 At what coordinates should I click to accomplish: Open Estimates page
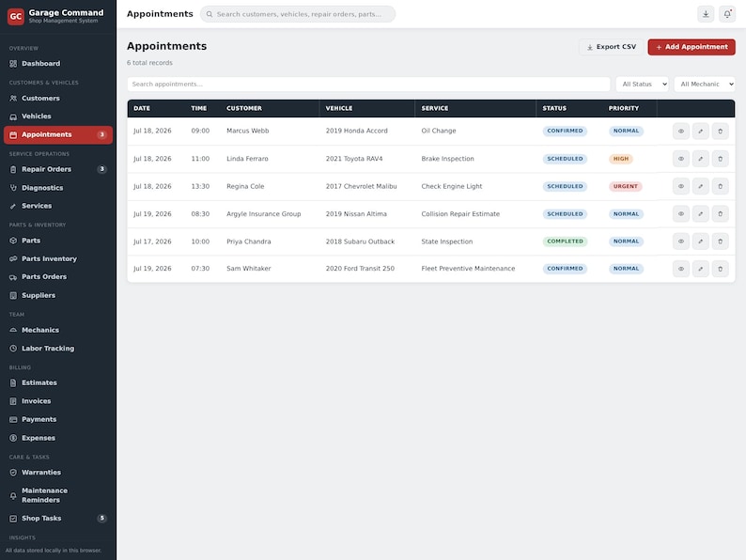[x=58, y=383]
